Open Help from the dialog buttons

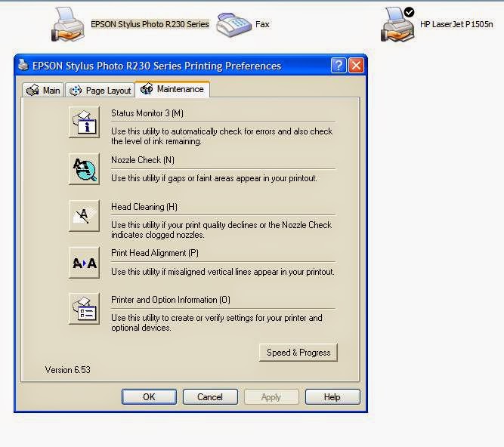[332, 397]
